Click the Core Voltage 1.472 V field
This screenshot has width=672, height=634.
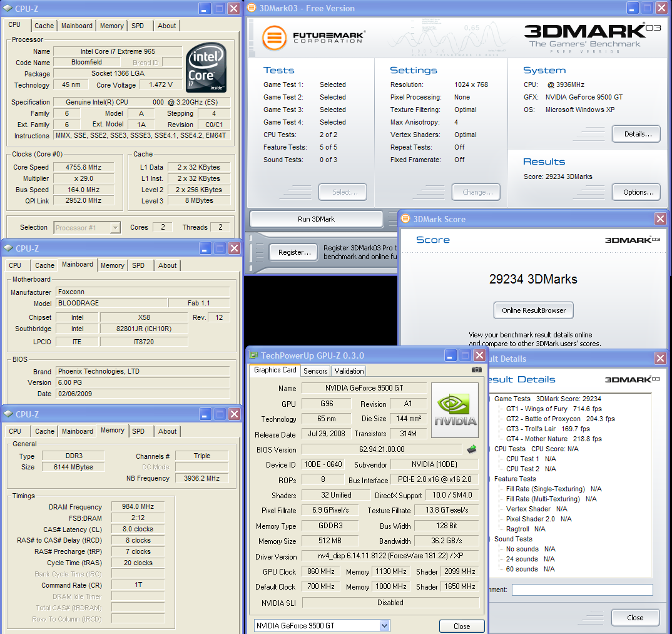[x=161, y=85]
